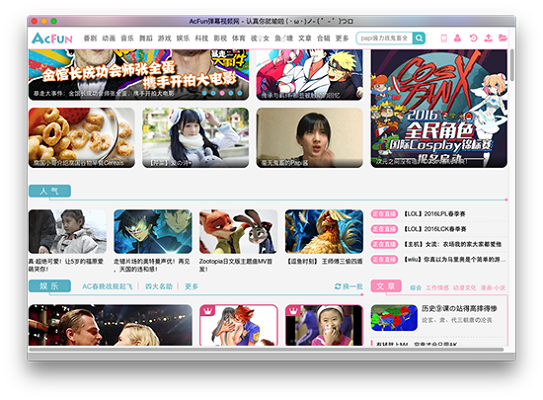The height and width of the screenshot is (400, 543).
Task: Select the AC春晚战舰起飞 sub-tab
Action: 107,286
